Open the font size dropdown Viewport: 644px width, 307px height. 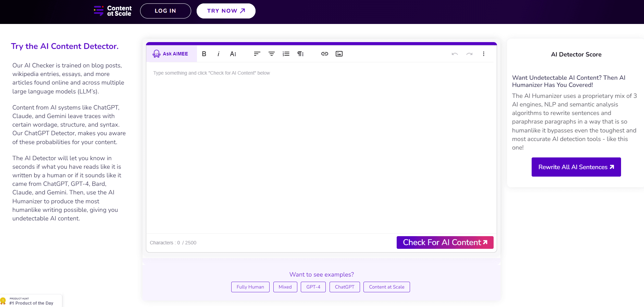(233, 54)
